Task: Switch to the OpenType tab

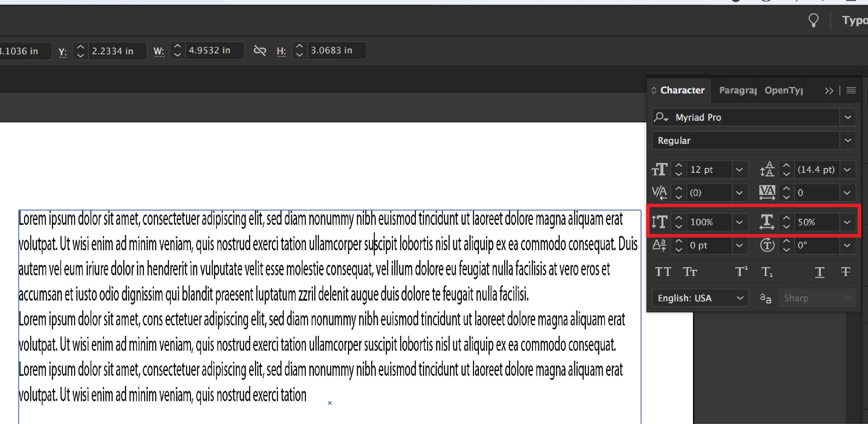Action: click(783, 90)
